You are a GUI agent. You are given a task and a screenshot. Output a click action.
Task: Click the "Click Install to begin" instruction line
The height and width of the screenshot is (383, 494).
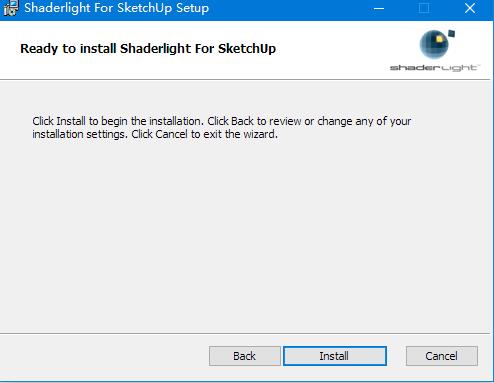222,121
